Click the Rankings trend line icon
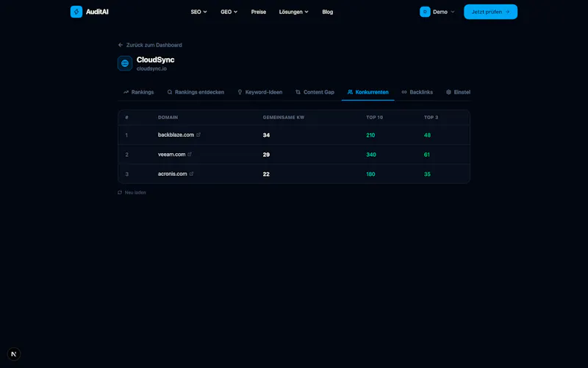 point(126,92)
